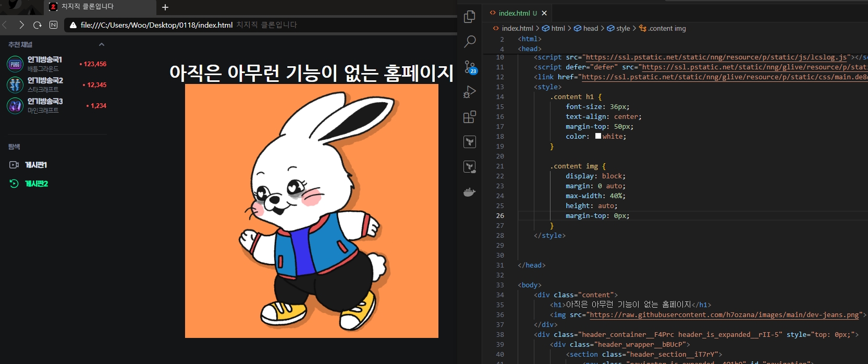The image size is (868, 364).
Task: Click the HTML file icon on the index.html tab
Action: [493, 13]
